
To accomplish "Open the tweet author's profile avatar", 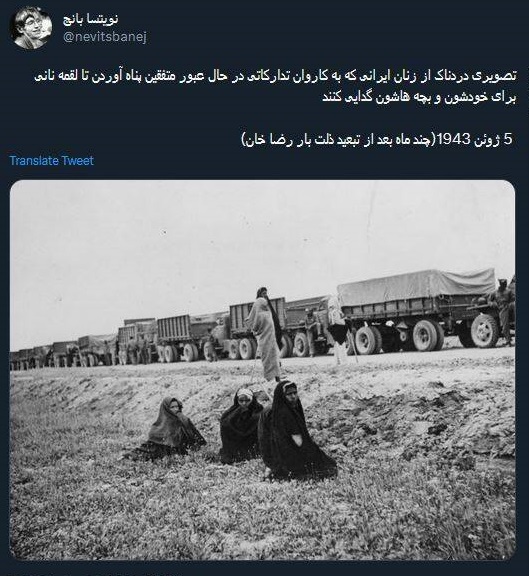I will pyautogui.click(x=31, y=28).
